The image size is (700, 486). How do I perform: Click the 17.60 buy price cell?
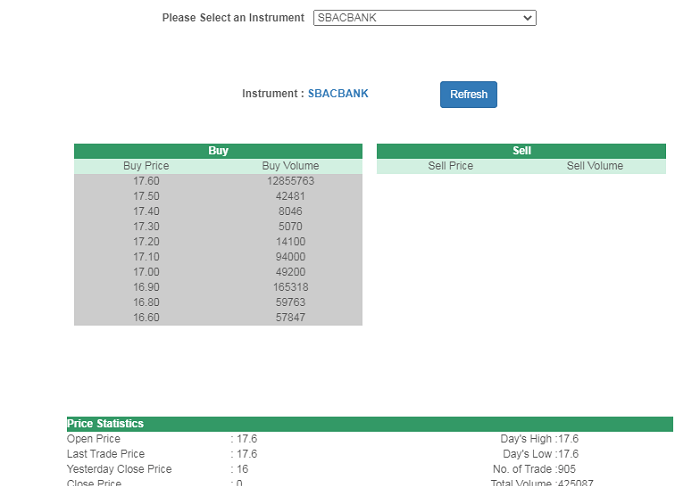tap(146, 182)
